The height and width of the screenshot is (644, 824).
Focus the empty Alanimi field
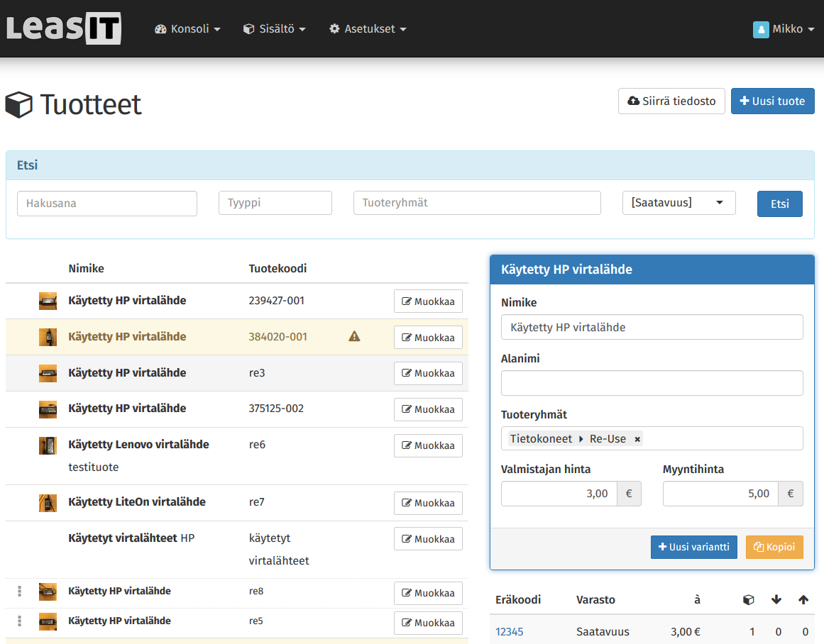point(652,383)
